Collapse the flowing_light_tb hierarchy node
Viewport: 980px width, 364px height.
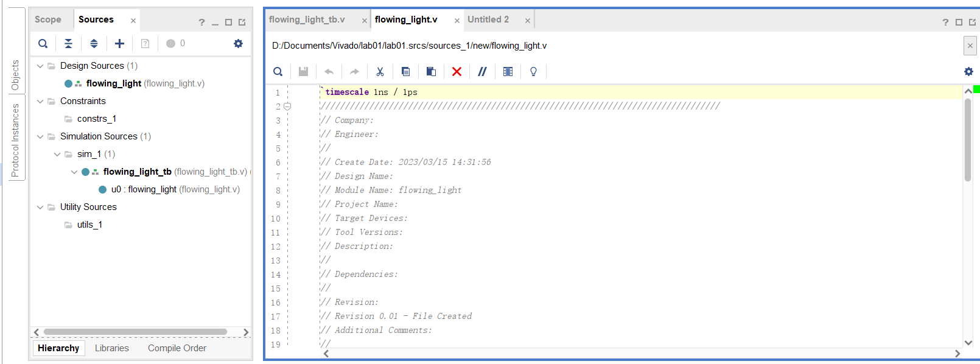[74, 172]
